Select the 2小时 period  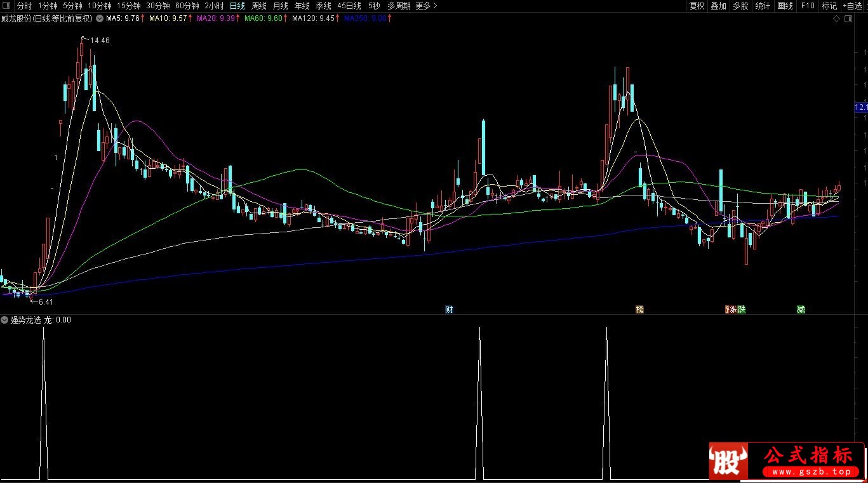214,6
